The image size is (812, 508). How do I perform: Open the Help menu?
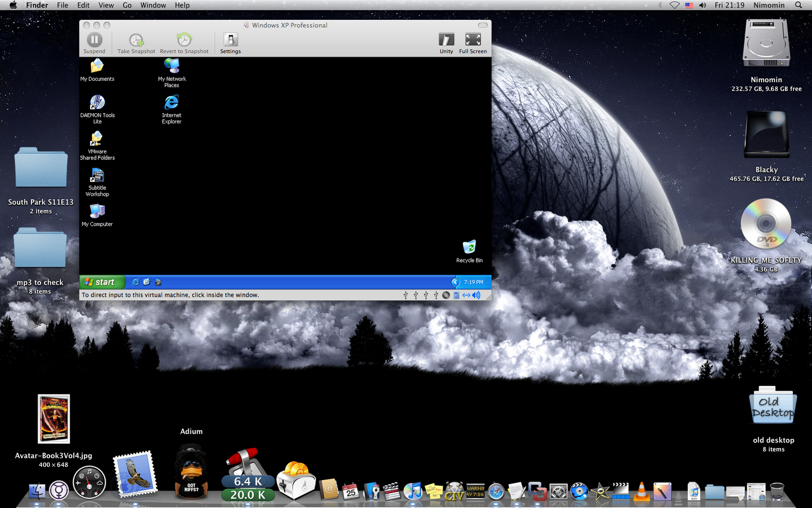tap(182, 5)
